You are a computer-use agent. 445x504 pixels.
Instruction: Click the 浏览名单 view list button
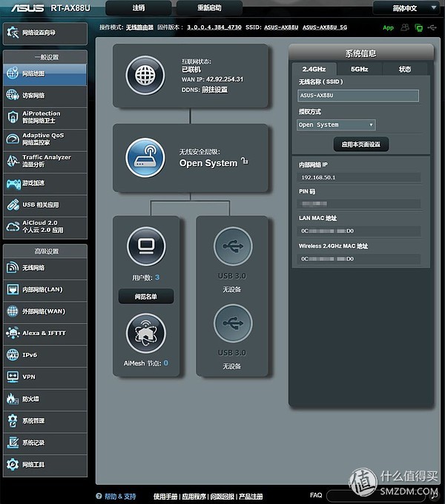tap(146, 296)
